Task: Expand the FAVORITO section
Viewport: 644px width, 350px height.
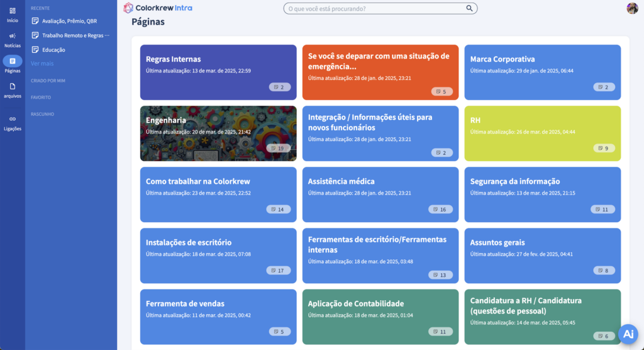Action: [x=41, y=98]
